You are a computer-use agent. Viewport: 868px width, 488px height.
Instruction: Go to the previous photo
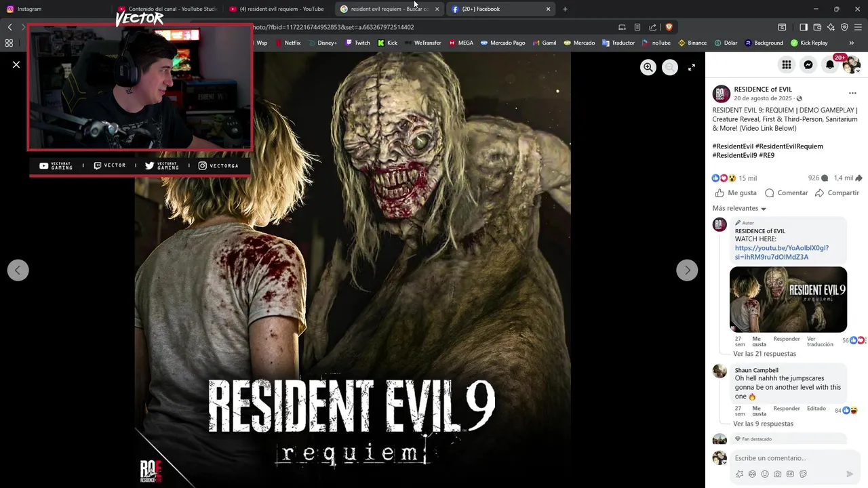pyautogui.click(x=18, y=270)
